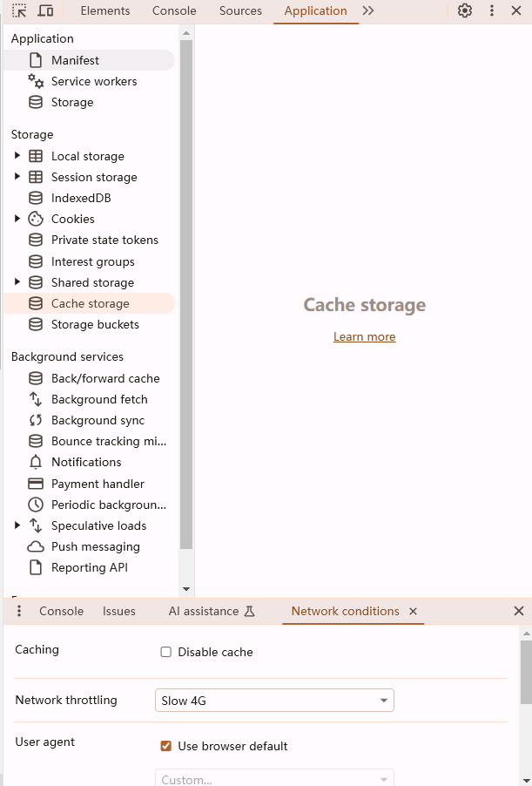
Task: Select IndexedDB in the Storage list
Action: 81,198
